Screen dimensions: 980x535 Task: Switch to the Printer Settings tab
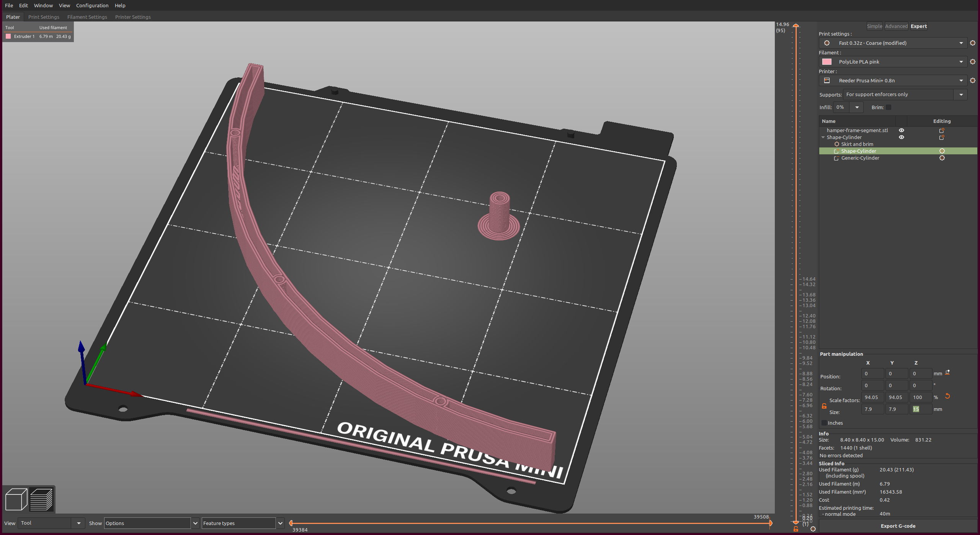[133, 17]
